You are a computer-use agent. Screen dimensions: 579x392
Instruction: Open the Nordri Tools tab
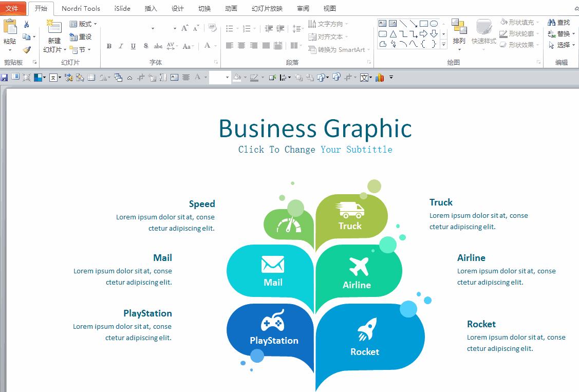81,8
